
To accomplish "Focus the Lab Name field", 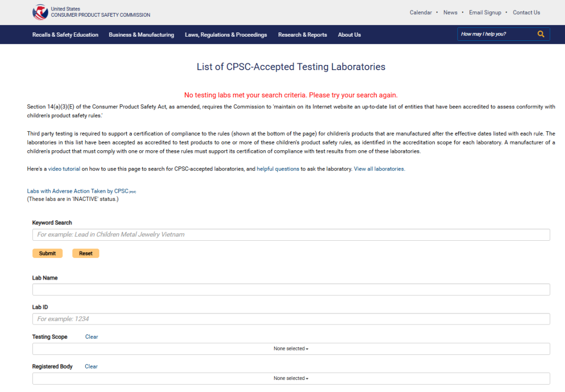I will [291, 289].
